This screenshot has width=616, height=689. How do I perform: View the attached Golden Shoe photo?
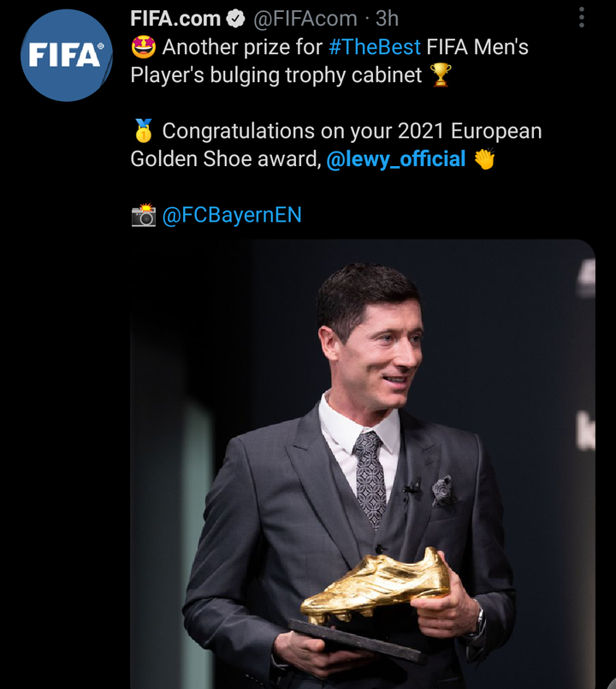click(x=363, y=464)
